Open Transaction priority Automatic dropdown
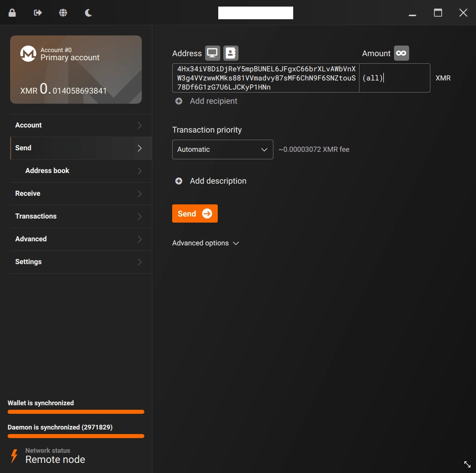The image size is (476, 473). [222, 150]
